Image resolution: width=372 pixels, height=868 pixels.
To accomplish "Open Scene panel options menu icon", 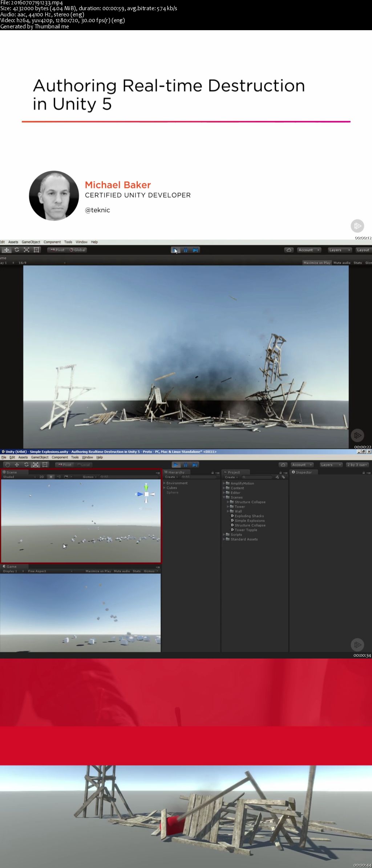I will click(x=158, y=472).
